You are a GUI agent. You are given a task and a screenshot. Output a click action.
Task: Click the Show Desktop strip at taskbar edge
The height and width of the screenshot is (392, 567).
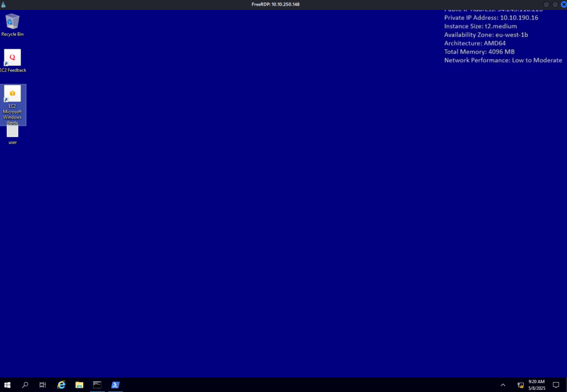pos(566,385)
